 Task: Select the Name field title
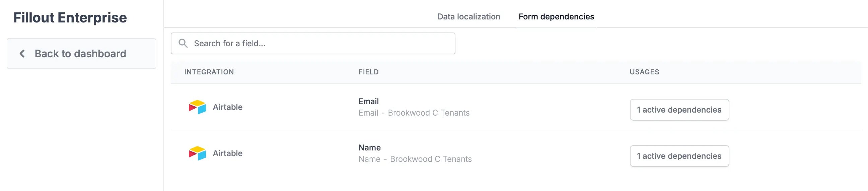[x=370, y=147]
